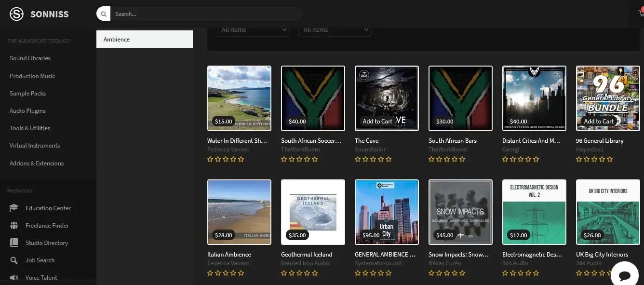Click the search magnifier icon
Screen dimensions: 644x285
(x=103, y=14)
